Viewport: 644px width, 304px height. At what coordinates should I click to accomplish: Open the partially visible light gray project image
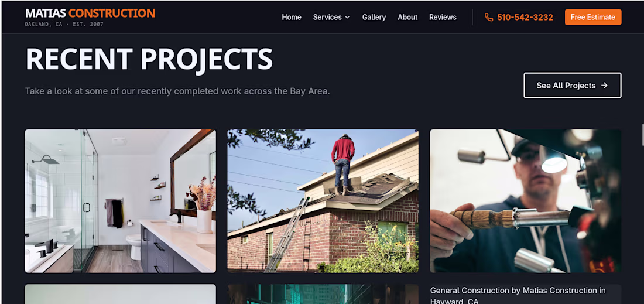pyautogui.click(x=121, y=294)
